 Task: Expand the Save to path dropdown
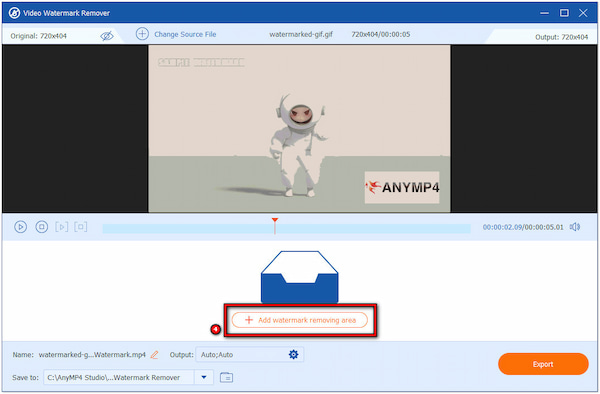click(204, 378)
